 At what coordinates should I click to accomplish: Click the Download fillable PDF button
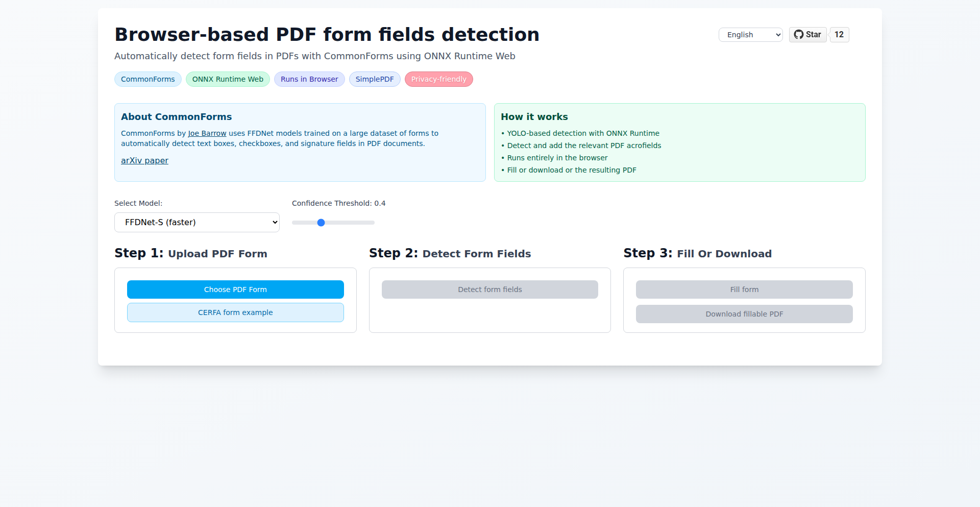tap(744, 314)
